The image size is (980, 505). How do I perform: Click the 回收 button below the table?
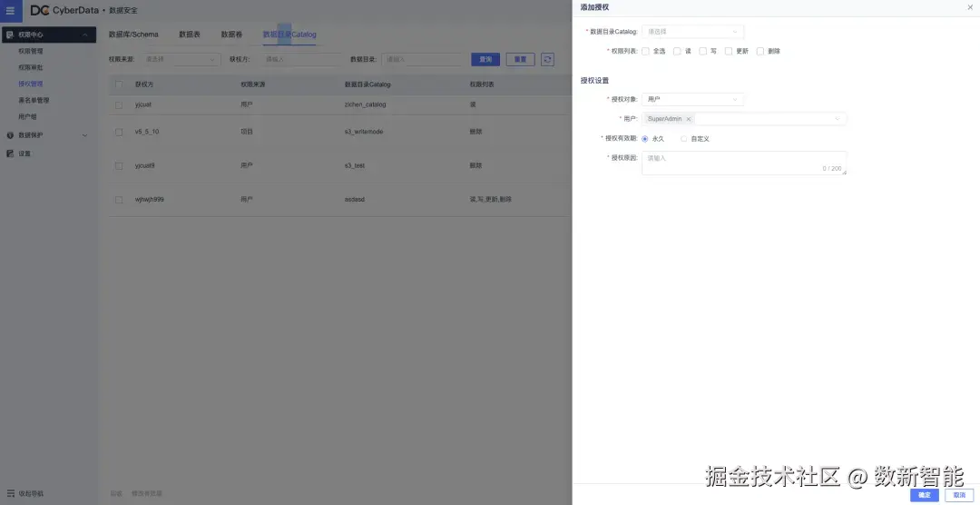(x=116, y=494)
